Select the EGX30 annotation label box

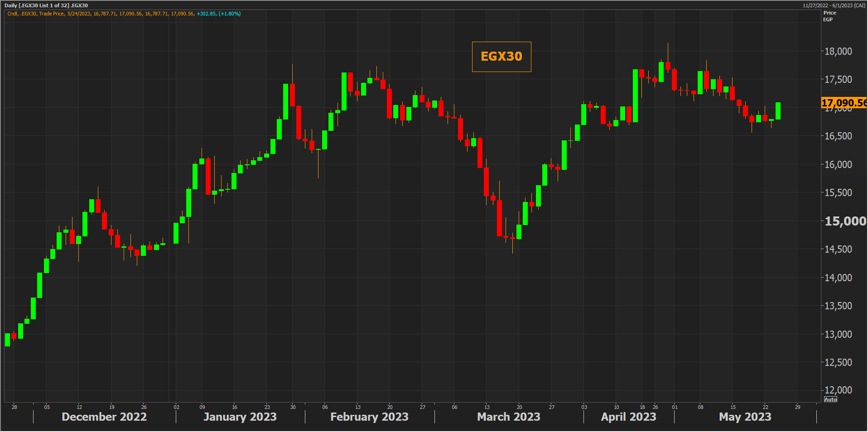tap(501, 57)
